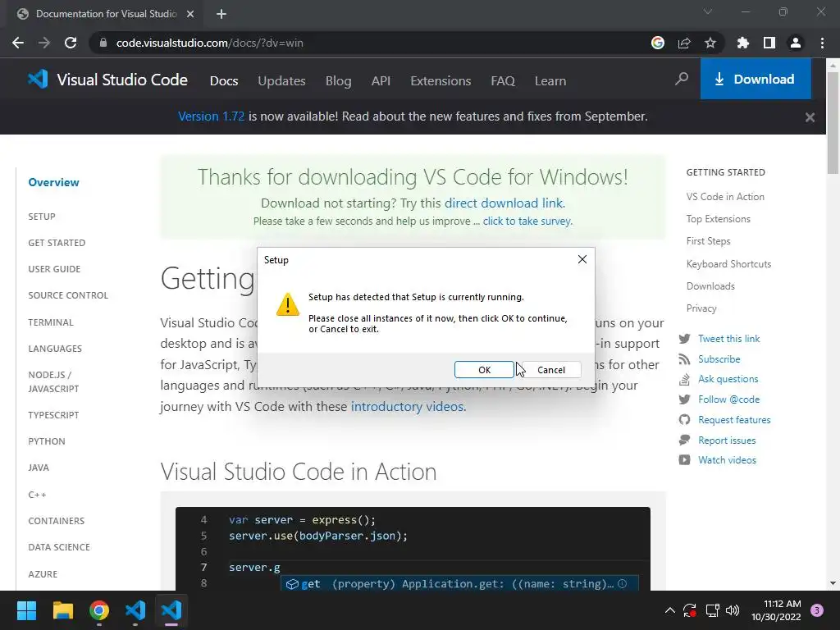Open the Windows Start menu

tap(26, 610)
